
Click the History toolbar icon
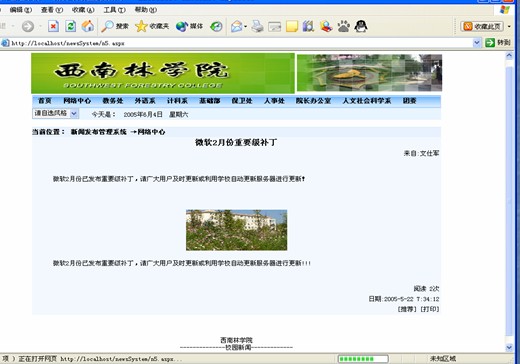216,26
